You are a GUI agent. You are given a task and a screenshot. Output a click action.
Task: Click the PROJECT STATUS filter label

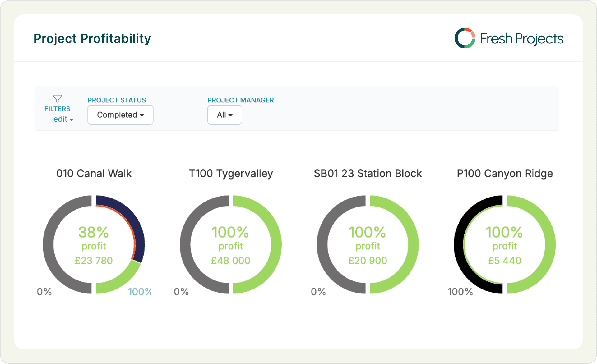(117, 100)
